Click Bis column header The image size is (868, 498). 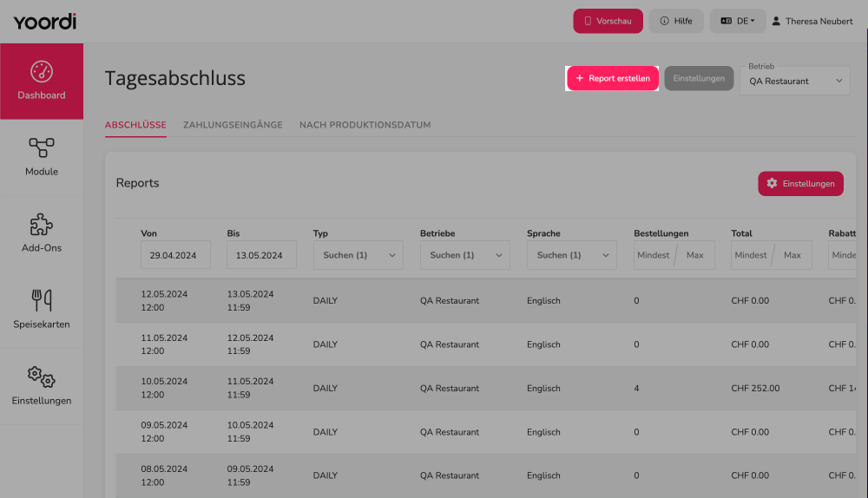(x=233, y=233)
